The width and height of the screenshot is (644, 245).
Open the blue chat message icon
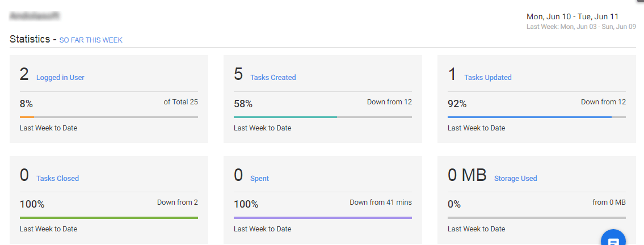pos(613,238)
